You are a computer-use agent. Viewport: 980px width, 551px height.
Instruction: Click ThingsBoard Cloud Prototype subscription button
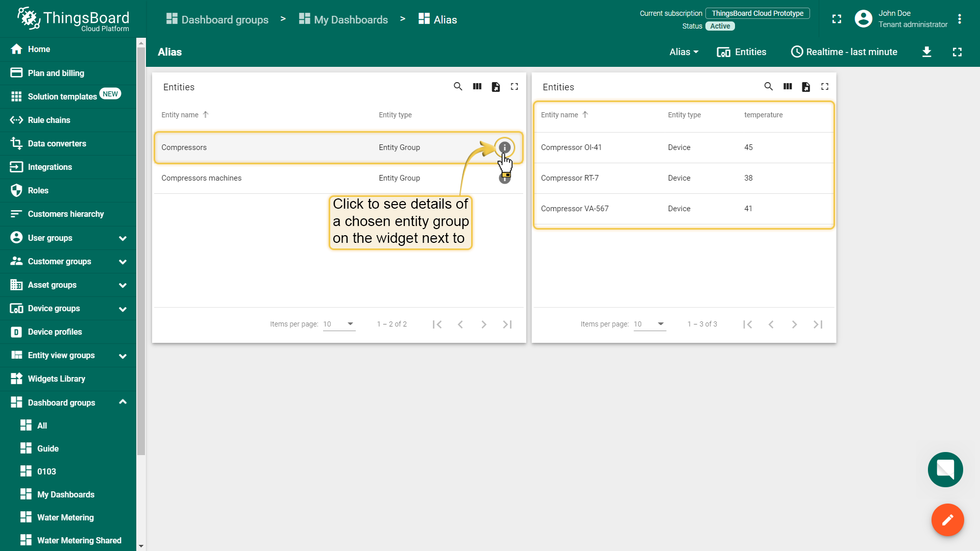[x=757, y=13]
